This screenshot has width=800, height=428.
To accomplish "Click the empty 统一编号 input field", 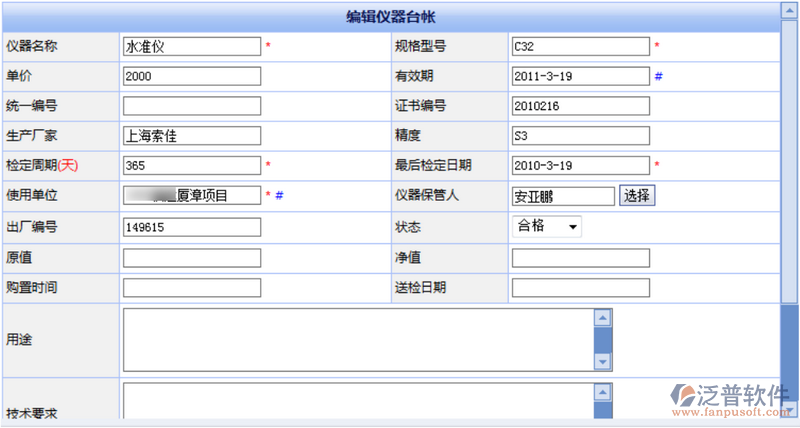I will 191,106.
